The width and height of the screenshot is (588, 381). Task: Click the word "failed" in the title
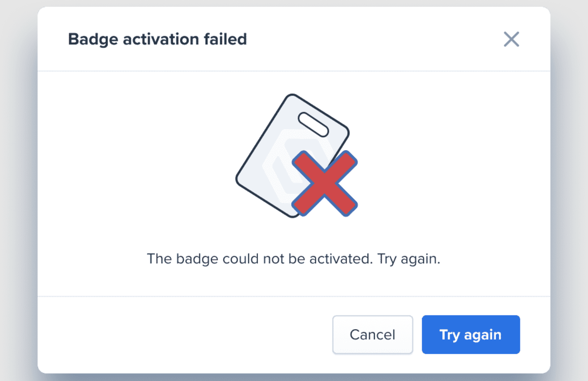[x=225, y=39]
